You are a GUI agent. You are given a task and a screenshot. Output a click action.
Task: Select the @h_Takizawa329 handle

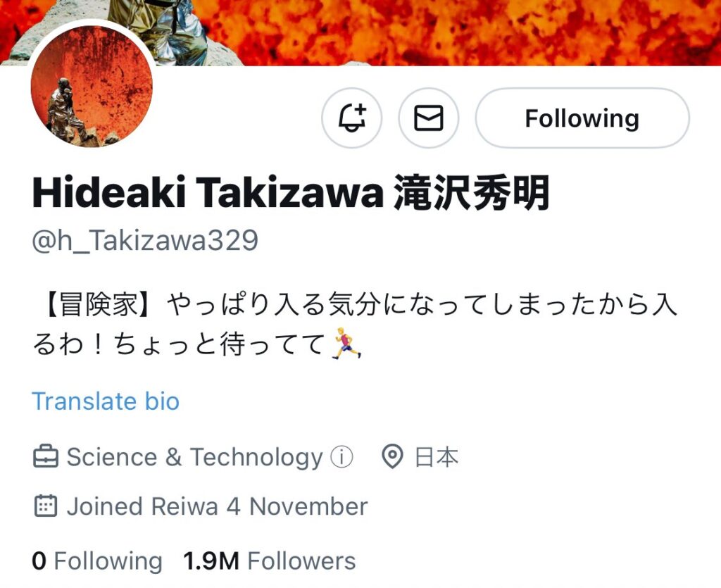tap(145, 241)
